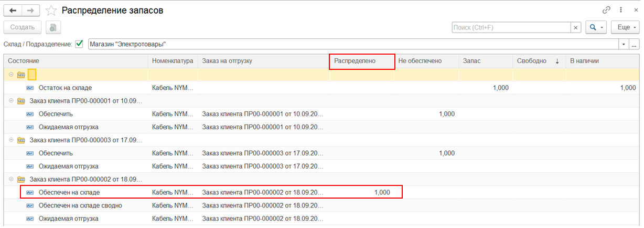The image size is (644, 228).
Task: Click В наличии value 1,000 in Остаток row
Action: tap(628, 88)
